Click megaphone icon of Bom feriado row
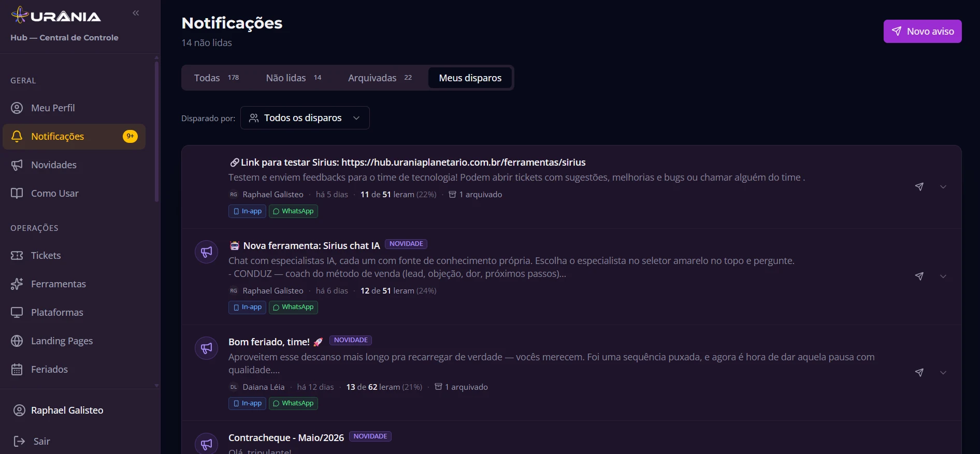Viewport: 980px width, 454px height. coord(206,348)
